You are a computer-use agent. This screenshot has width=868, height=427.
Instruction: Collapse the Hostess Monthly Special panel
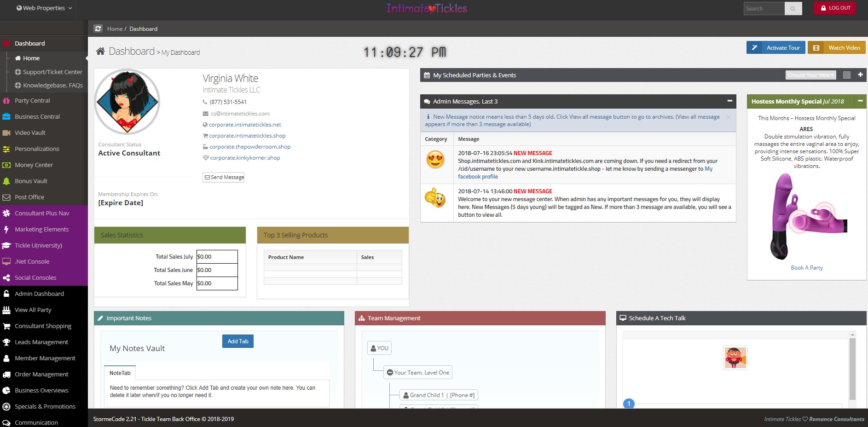click(860, 101)
